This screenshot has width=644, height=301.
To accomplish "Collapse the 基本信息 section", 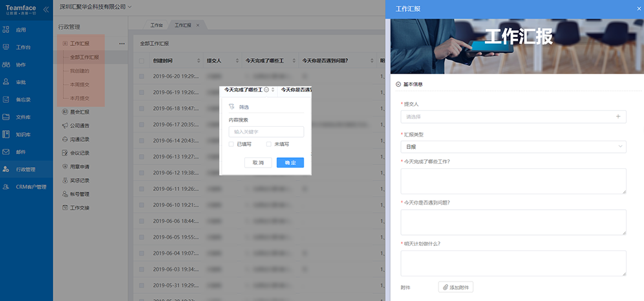I will (398, 84).
